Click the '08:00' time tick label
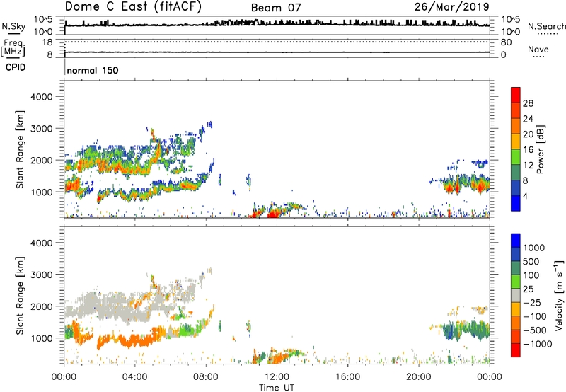Screen dimensions: 566x392 click(x=206, y=377)
